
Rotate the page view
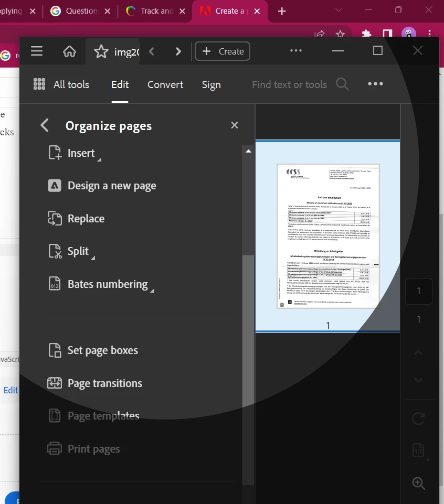click(x=418, y=419)
